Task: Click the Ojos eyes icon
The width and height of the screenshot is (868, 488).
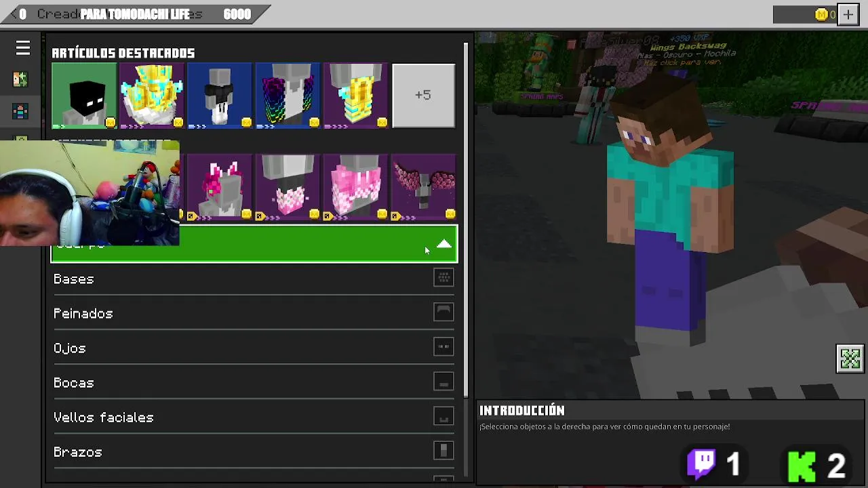Action: tap(443, 347)
